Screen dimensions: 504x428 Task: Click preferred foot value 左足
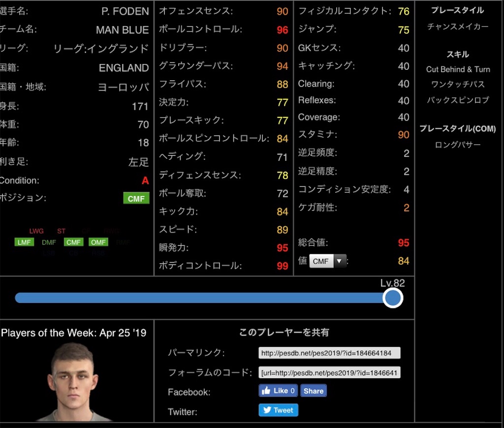[138, 162]
